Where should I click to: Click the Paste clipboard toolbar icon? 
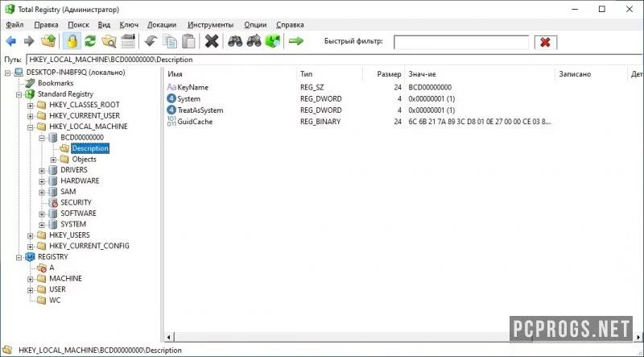tap(188, 41)
